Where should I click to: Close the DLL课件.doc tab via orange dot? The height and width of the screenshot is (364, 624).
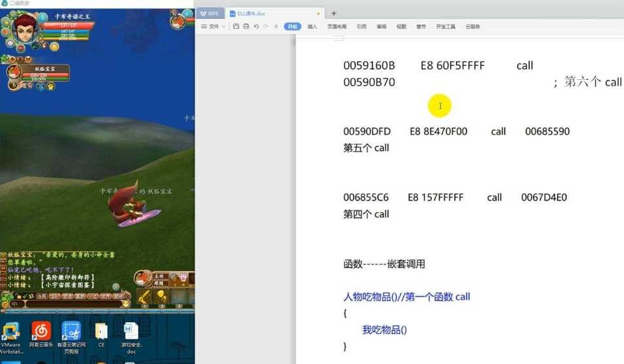pos(318,14)
